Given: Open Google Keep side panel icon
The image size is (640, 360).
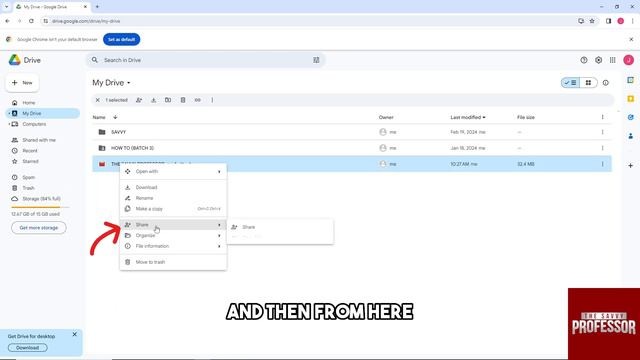Looking at the screenshot, I should (631, 99).
